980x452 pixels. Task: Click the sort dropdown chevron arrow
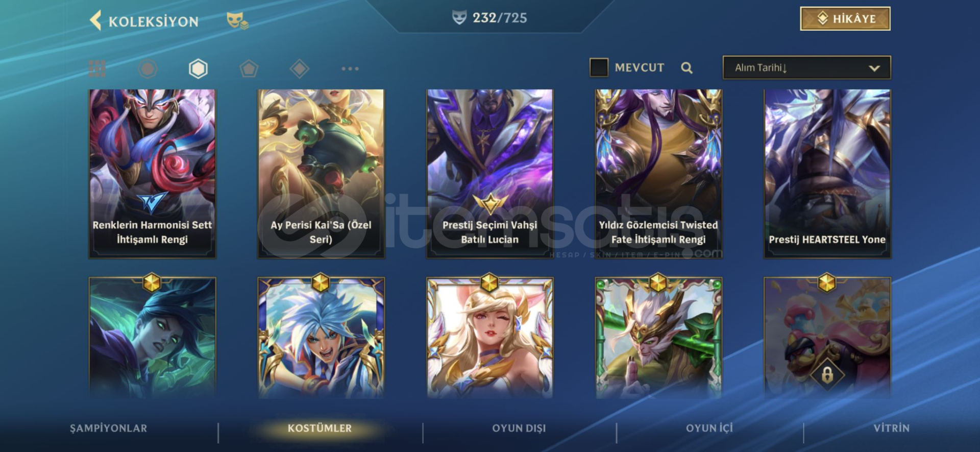[x=874, y=68]
